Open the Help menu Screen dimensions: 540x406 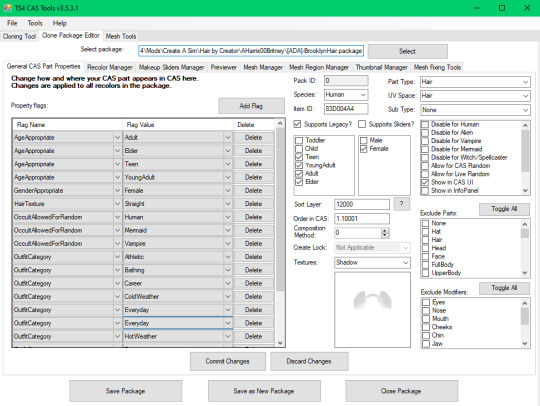click(x=60, y=23)
